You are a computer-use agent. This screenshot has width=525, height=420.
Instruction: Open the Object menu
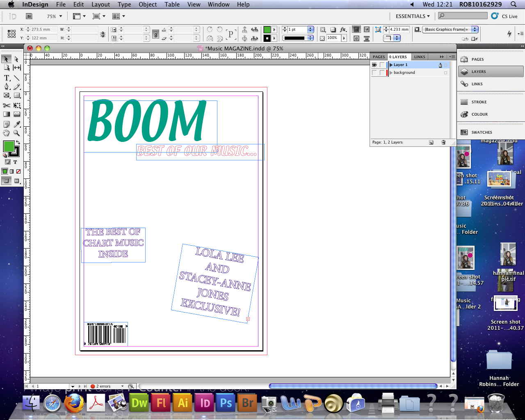147,5
